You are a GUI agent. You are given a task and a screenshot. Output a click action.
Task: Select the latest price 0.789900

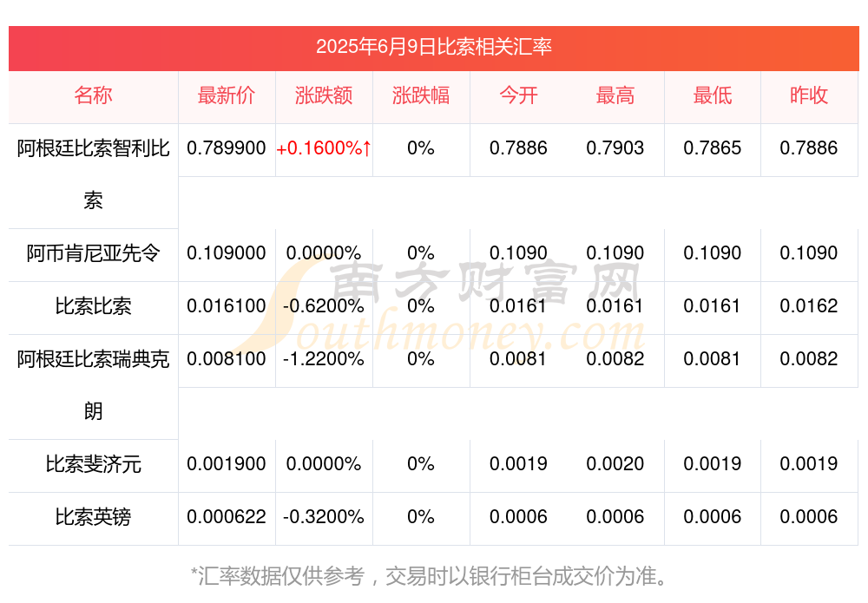coord(226,148)
